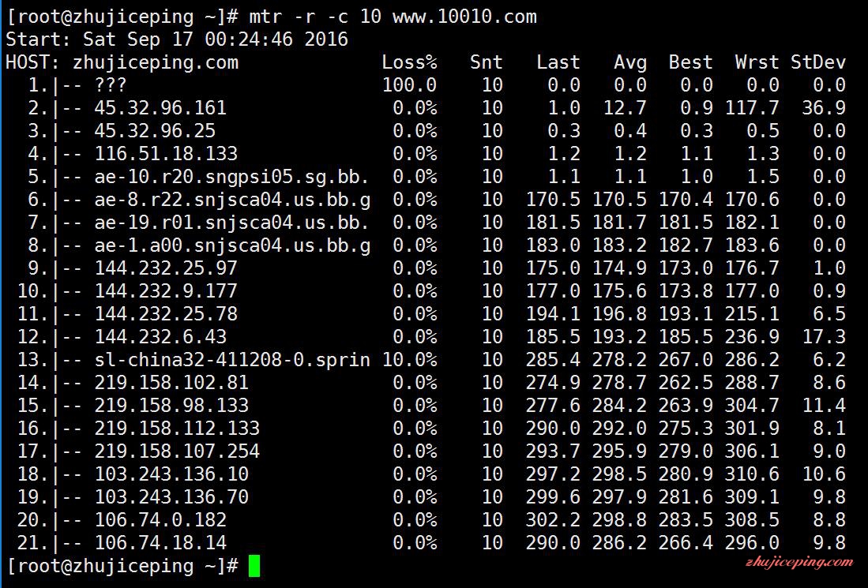Click the 292.0 average value
The image size is (868, 588).
point(619,429)
